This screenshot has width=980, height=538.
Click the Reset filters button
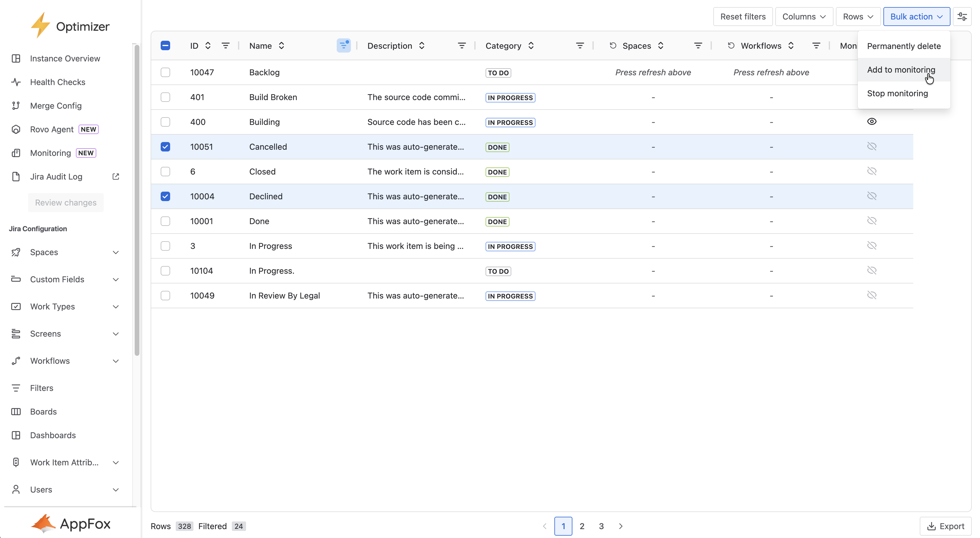point(743,17)
